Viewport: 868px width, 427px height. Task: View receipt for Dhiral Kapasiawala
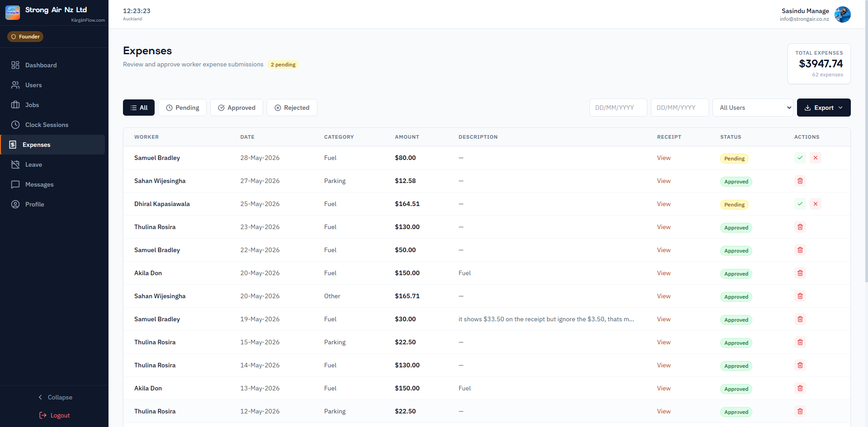click(x=664, y=204)
